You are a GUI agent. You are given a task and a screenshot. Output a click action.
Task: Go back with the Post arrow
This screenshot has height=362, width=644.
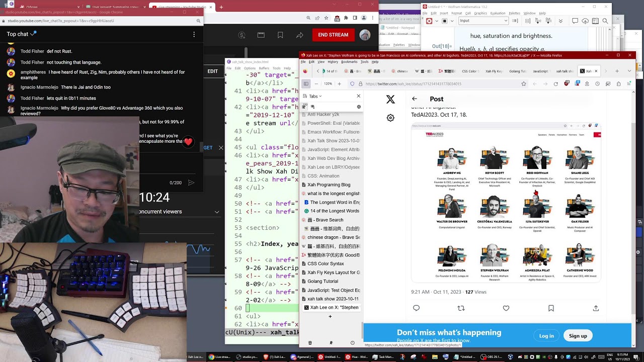[414, 99]
